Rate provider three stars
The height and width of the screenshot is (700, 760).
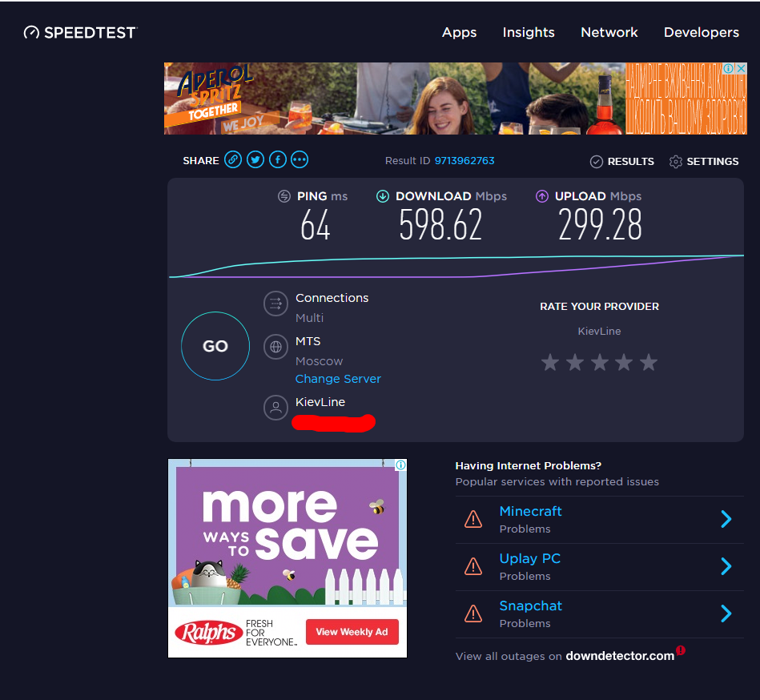click(600, 362)
